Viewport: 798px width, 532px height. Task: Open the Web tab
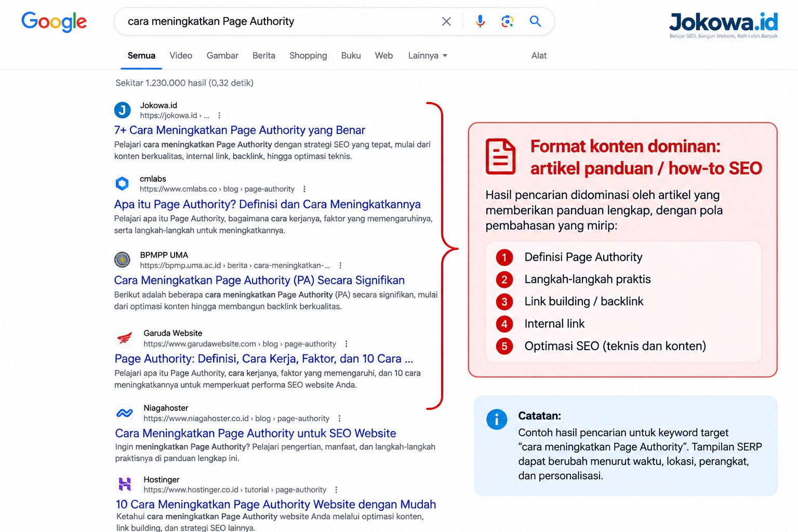click(x=384, y=56)
